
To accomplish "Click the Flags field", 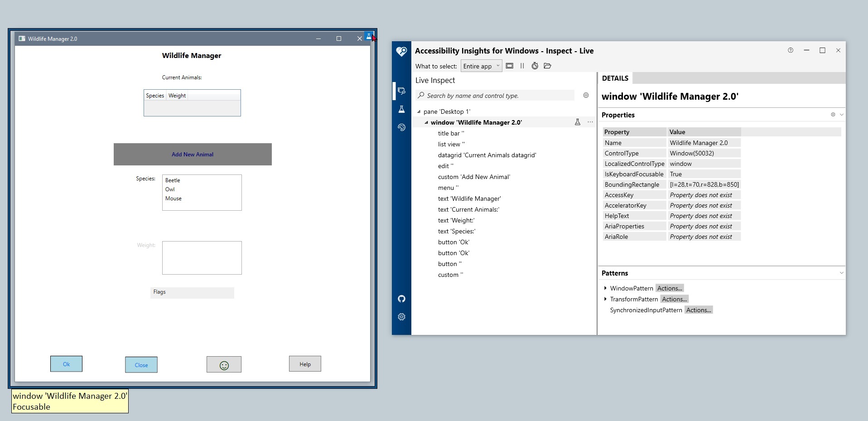I will [x=192, y=292].
